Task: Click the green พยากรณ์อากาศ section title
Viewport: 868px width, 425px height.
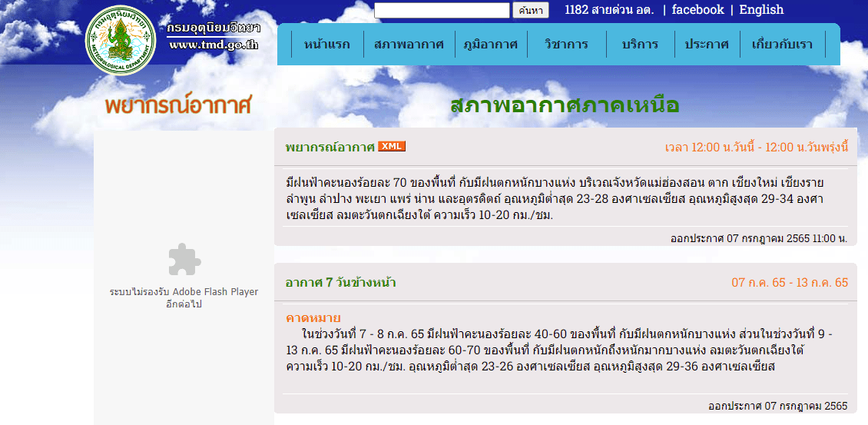Action: [330, 147]
